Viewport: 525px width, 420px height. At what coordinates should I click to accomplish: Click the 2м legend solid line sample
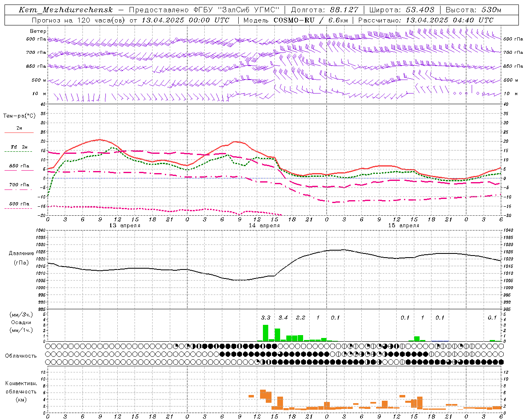tap(19, 132)
